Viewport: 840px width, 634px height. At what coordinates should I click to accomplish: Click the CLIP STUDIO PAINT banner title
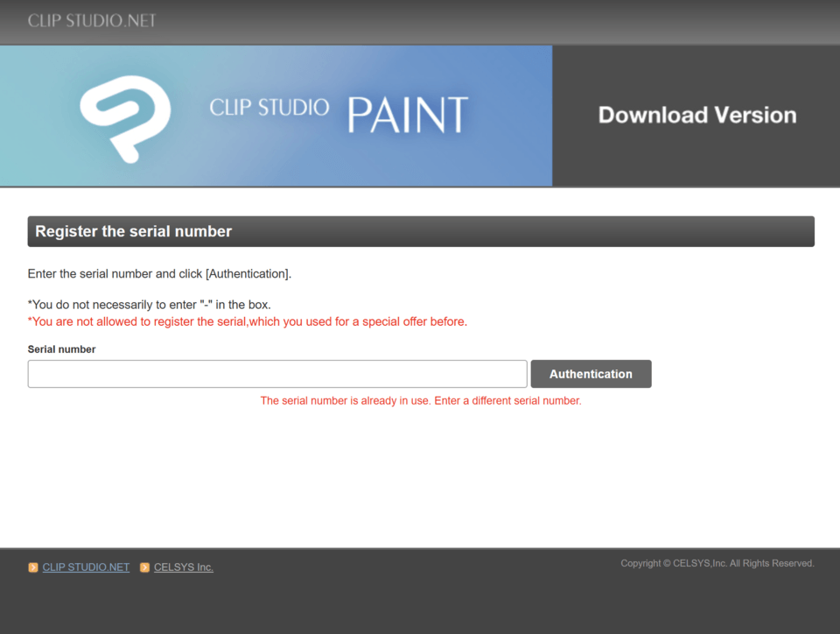click(x=339, y=114)
